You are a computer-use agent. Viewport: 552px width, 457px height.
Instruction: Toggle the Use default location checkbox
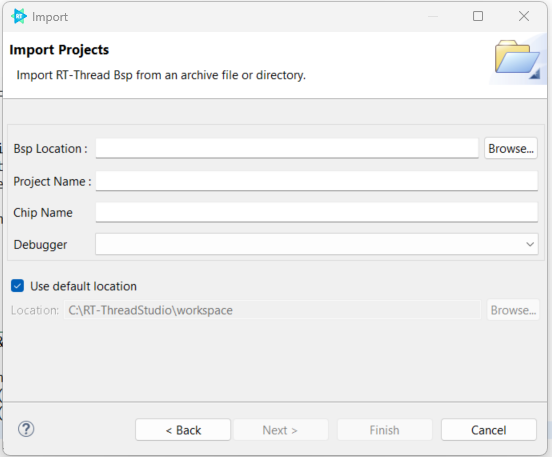click(x=18, y=286)
